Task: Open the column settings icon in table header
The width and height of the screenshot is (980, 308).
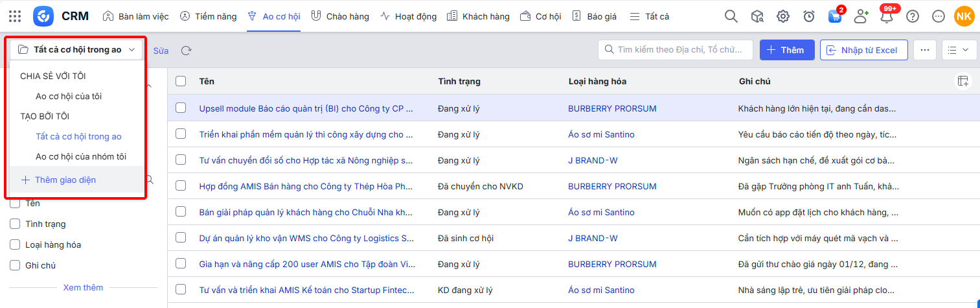Action: click(x=963, y=81)
